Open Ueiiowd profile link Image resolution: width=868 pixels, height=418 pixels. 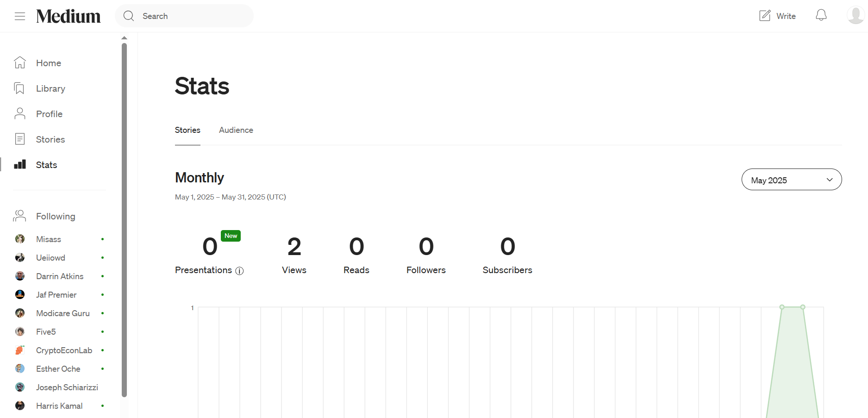[x=50, y=258]
